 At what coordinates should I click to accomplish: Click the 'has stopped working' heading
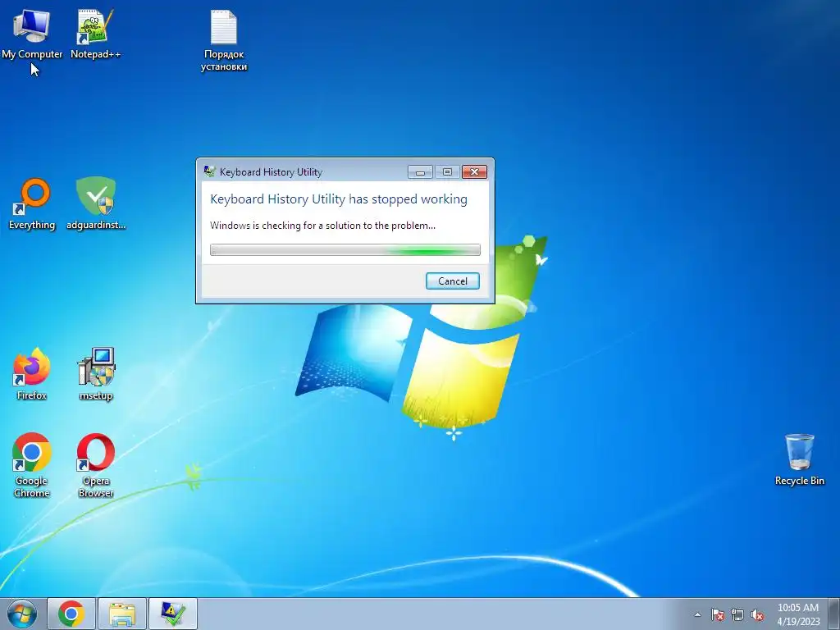[x=339, y=199]
